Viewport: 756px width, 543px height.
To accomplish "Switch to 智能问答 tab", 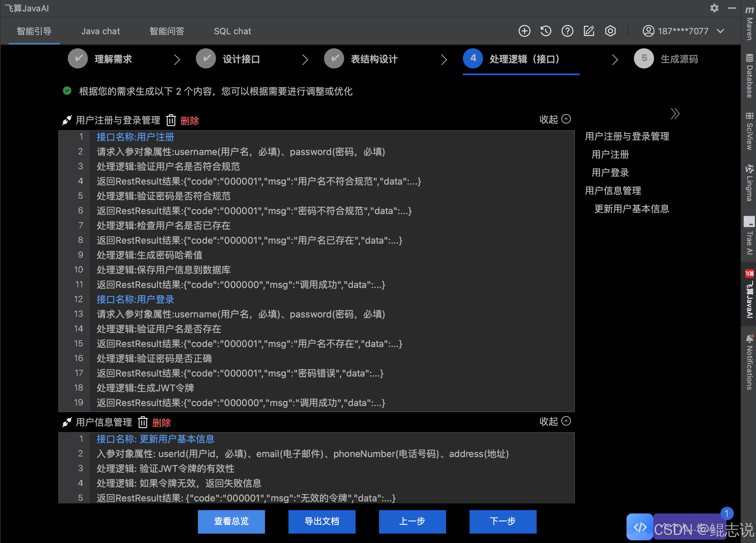I will [167, 31].
